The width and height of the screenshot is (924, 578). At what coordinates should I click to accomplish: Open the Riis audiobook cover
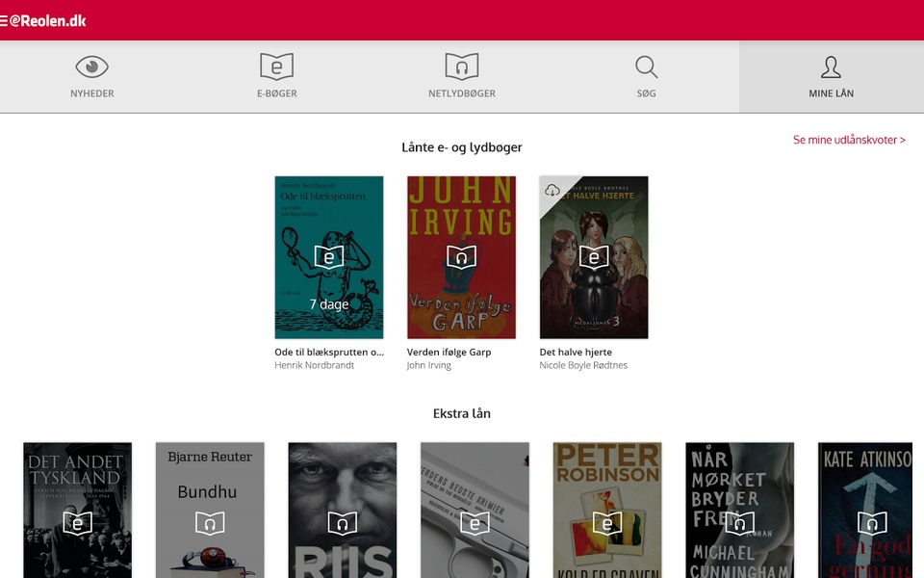343,511
